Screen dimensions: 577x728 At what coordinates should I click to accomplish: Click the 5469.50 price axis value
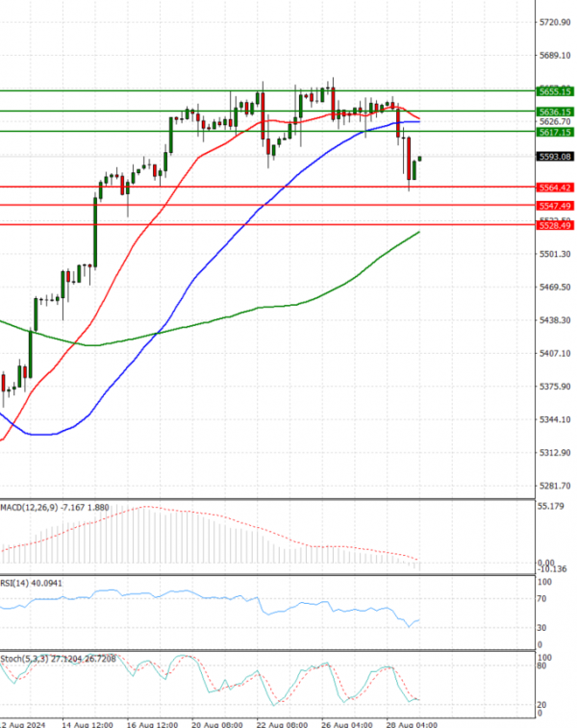pyautogui.click(x=555, y=287)
